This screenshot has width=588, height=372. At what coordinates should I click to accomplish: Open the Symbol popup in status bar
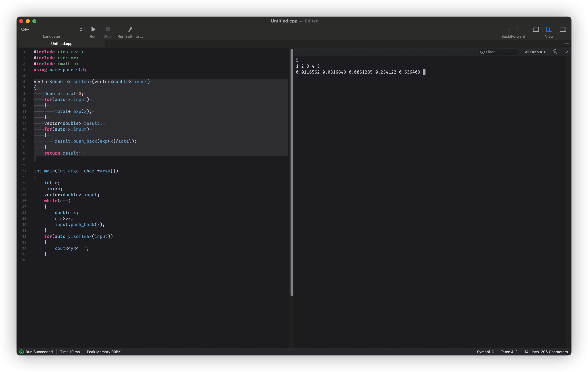click(x=485, y=352)
